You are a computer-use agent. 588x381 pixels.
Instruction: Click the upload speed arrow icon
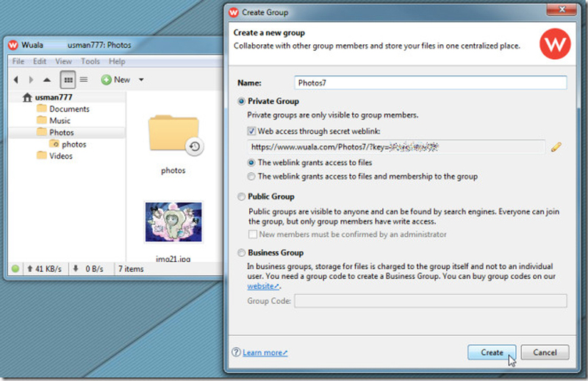click(29, 268)
